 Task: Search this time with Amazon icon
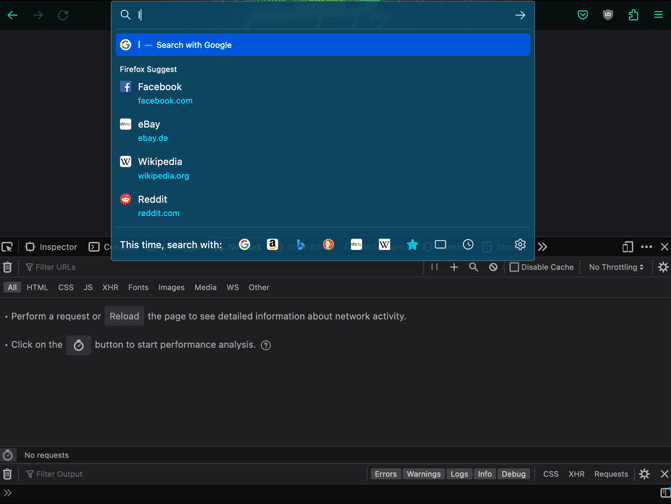tap(272, 245)
